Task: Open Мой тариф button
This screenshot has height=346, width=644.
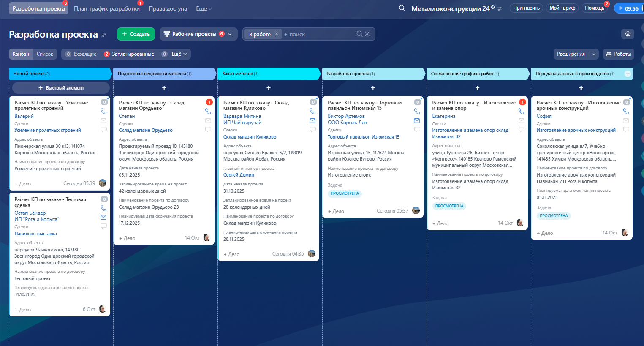Action: (x=562, y=8)
